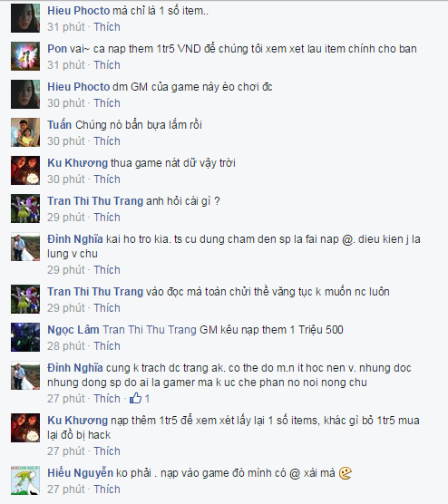Viewport: 448px width, 504px height.
Task: Open Hiếu Nguyễn's avatar image
Action: 25,480
